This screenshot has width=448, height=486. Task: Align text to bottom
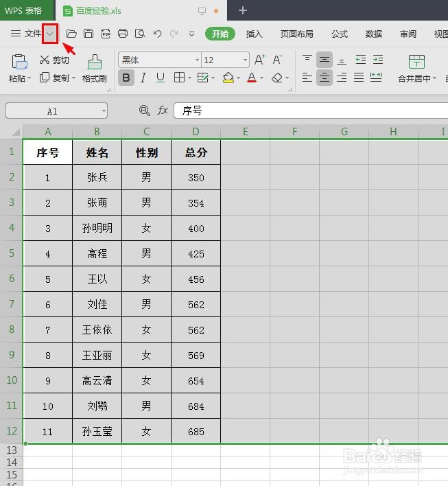point(342,60)
